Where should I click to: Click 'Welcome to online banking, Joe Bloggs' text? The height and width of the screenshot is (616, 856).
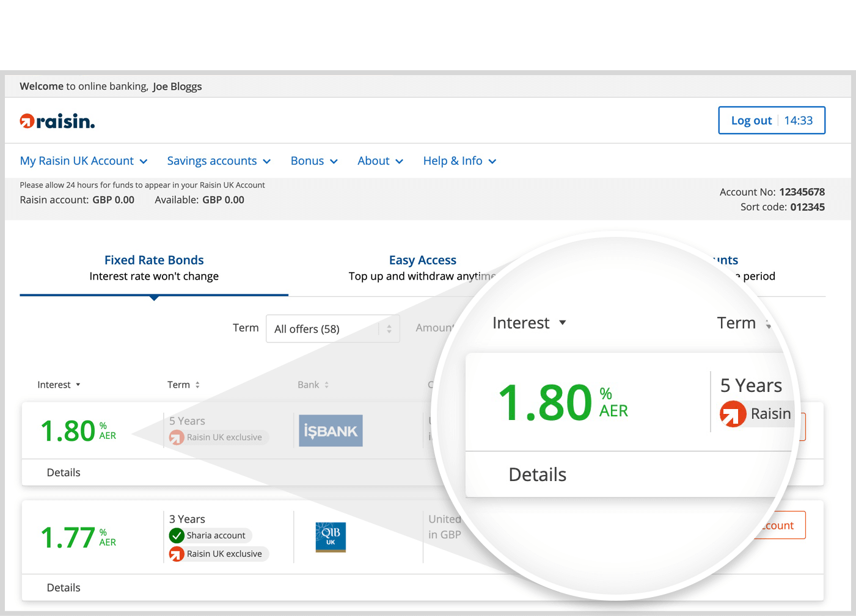coord(111,86)
